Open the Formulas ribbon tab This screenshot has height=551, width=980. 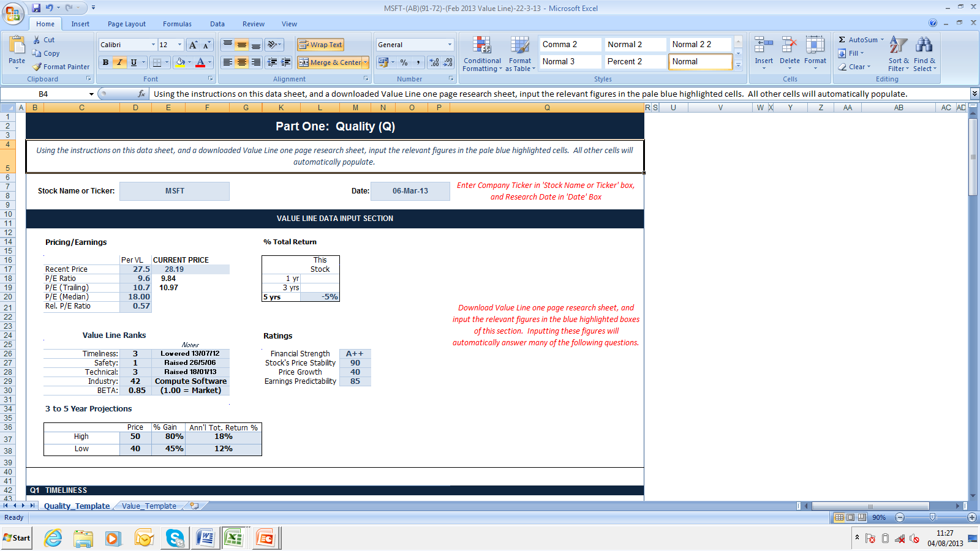(177, 24)
